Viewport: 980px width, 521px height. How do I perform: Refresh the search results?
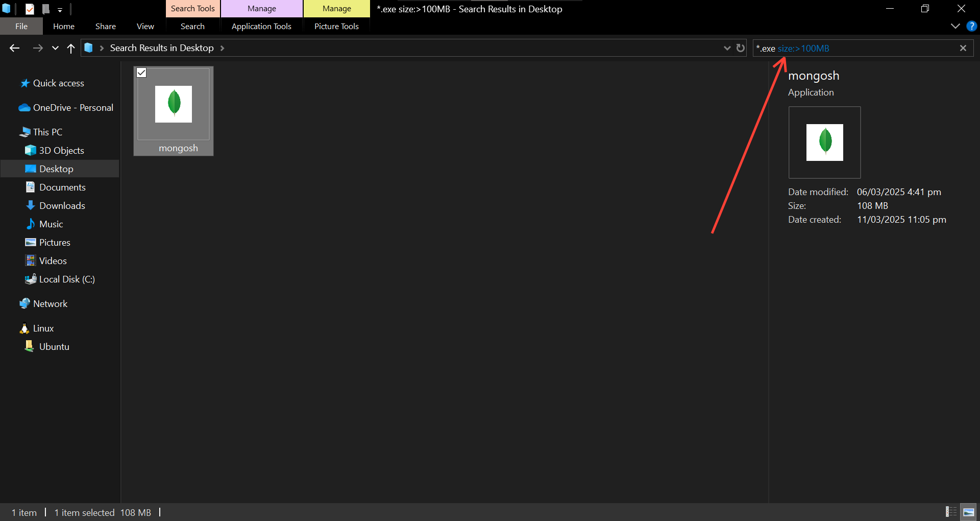(741, 48)
